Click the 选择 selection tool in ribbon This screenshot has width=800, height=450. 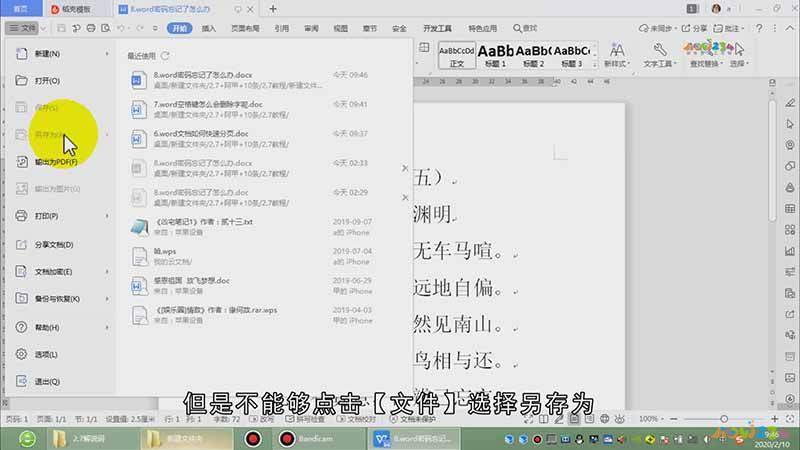tap(739, 55)
